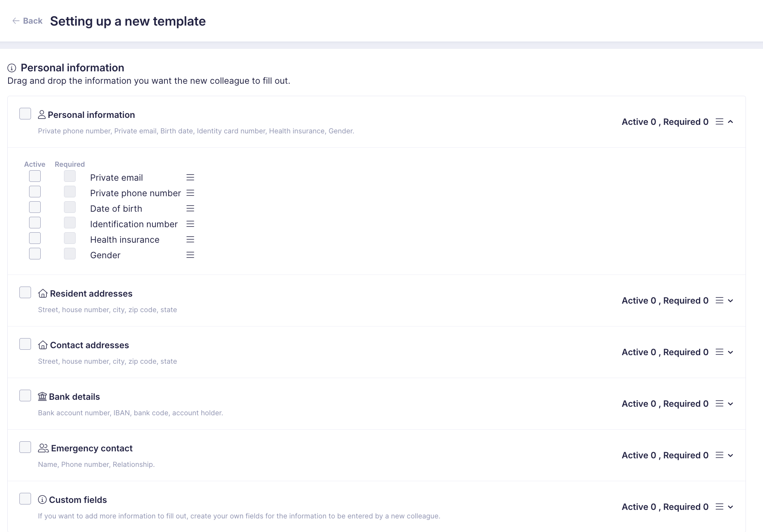The width and height of the screenshot is (763, 532).
Task: Click Resident addresses section drag handle
Action: pos(719,301)
